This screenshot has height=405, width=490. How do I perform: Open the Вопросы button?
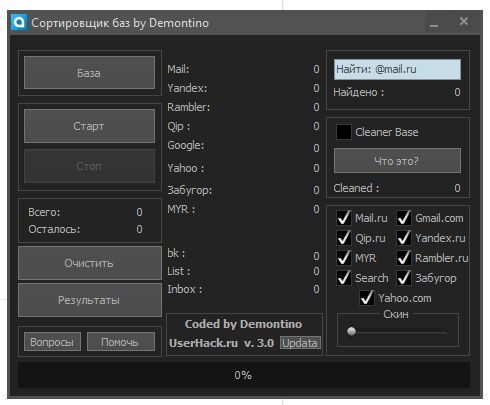click(x=52, y=342)
